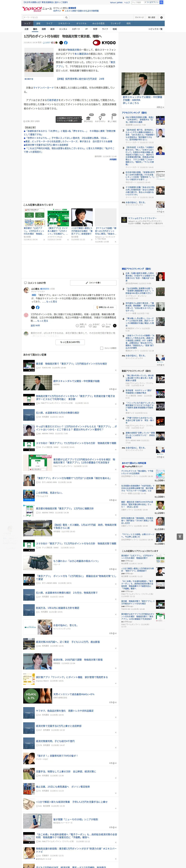Click the keyword search magnifier icon
Image resolution: width=186 pixels, height=868 pixels.
coord(66,18)
